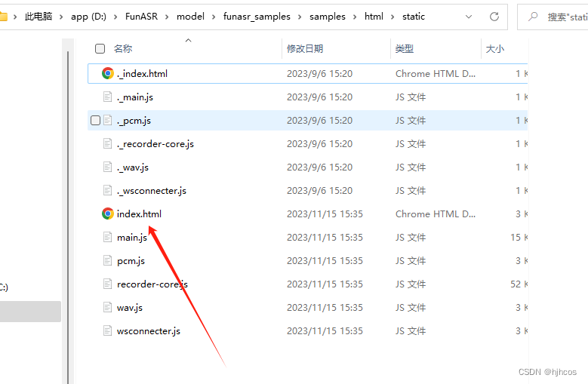Expand the chevron after the FunASR breadcrumb
Image resolution: width=588 pixels, height=384 pixels.
167,17
